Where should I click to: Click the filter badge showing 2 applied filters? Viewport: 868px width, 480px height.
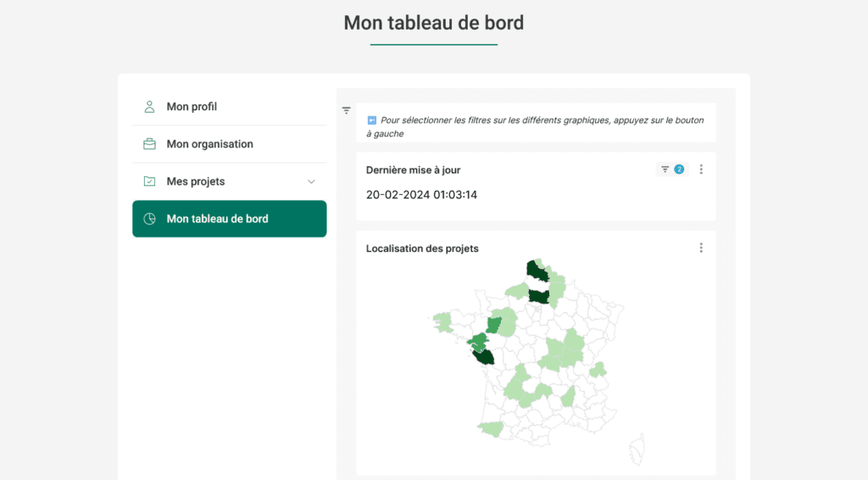(672, 170)
